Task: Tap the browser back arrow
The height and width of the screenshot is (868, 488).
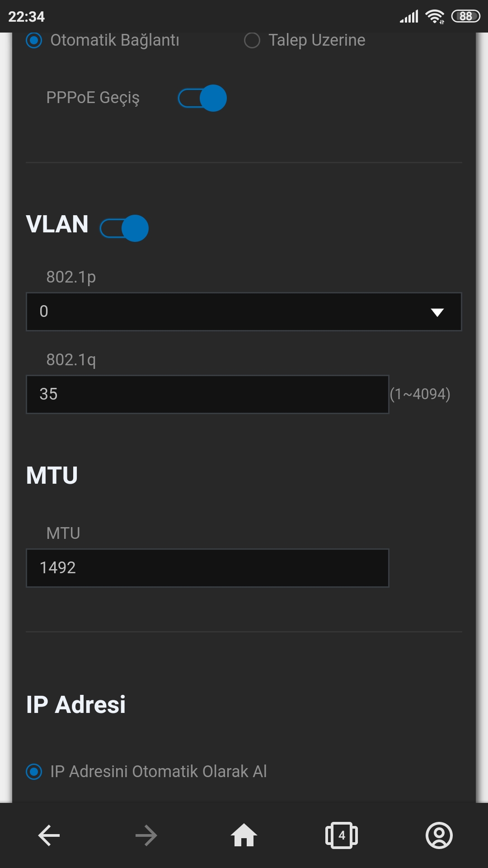Action: pos(49,835)
